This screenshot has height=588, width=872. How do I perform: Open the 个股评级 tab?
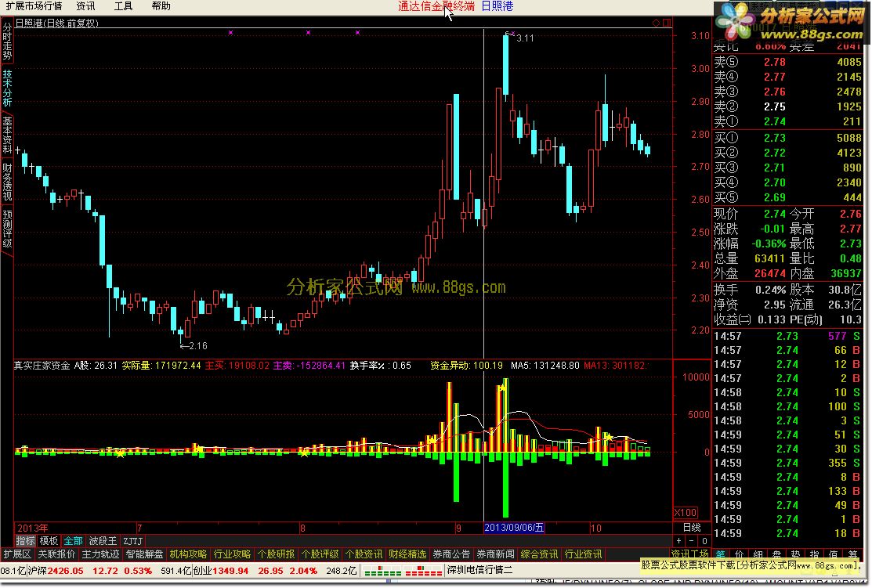320,554
